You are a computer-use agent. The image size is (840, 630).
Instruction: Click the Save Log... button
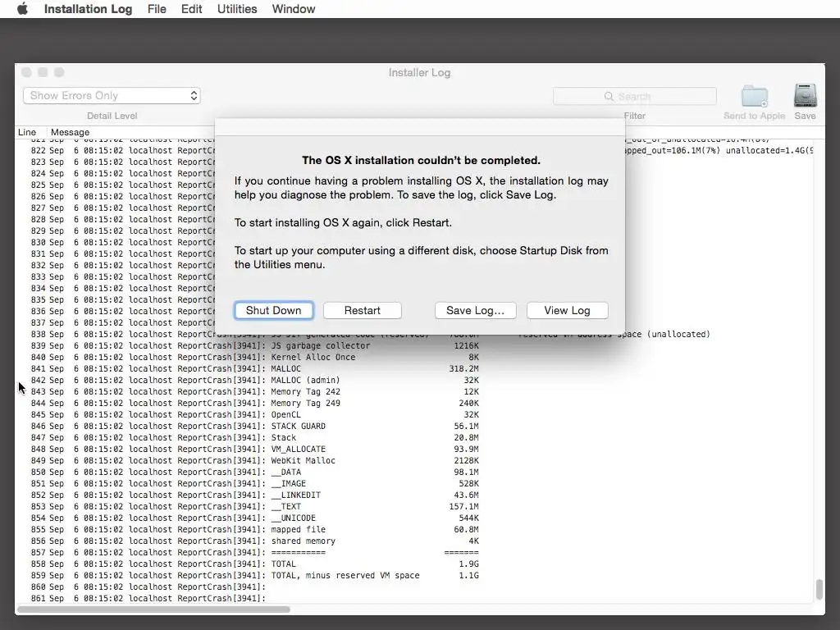(x=475, y=311)
